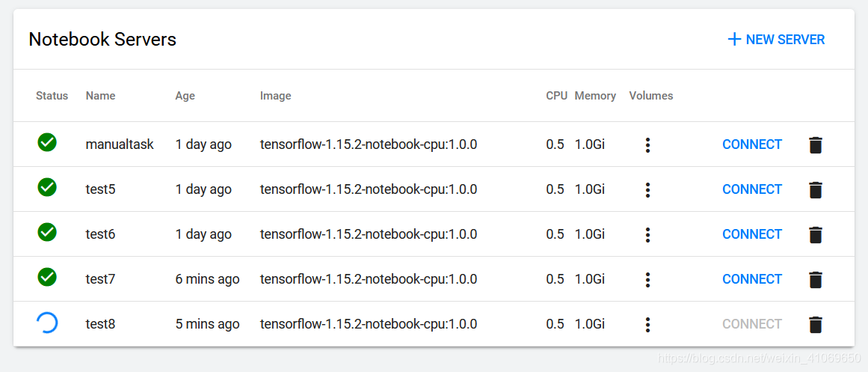The height and width of the screenshot is (372, 868).
Task: Click the trash icon for test5
Action: tap(816, 190)
